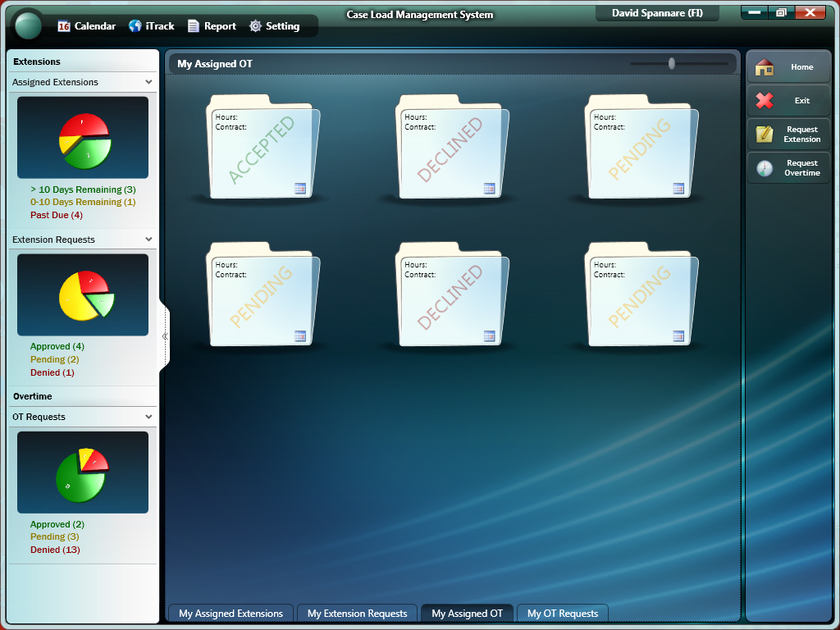Open the Report menu
Image resolution: width=840 pixels, height=630 pixels.
212,26
